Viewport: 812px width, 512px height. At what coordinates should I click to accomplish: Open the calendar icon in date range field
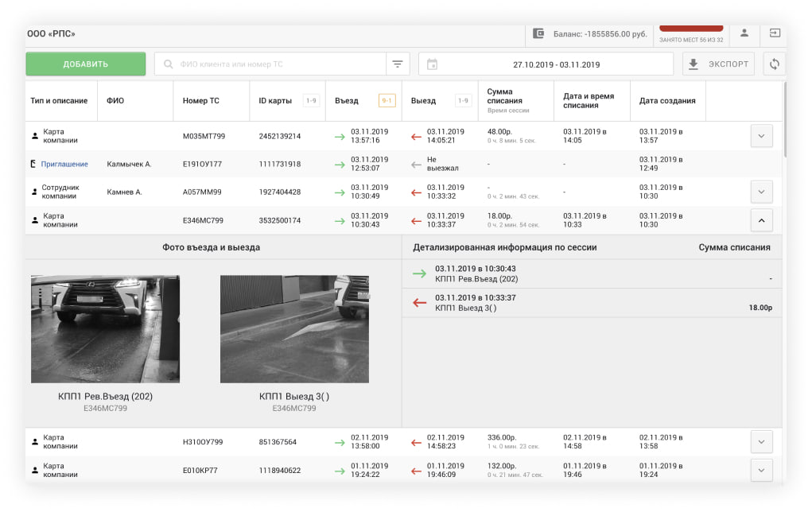click(x=433, y=64)
